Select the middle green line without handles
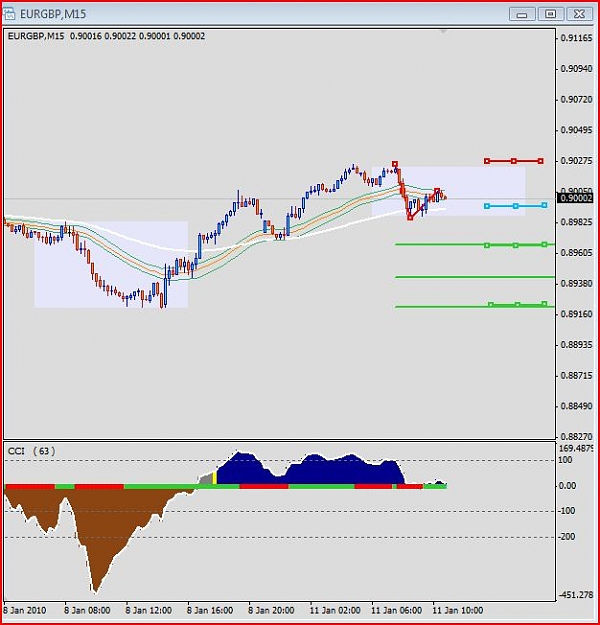This screenshot has height=625, width=600. tap(474, 277)
